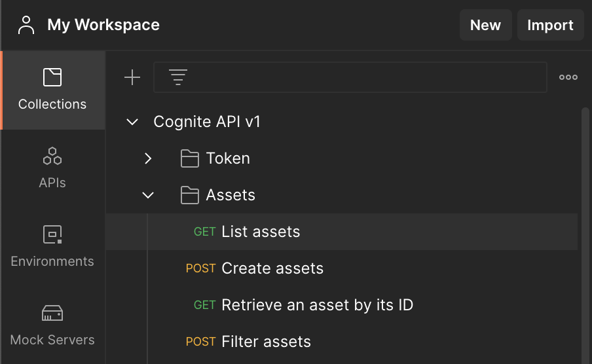Expand the Token folder chevron

148,158
